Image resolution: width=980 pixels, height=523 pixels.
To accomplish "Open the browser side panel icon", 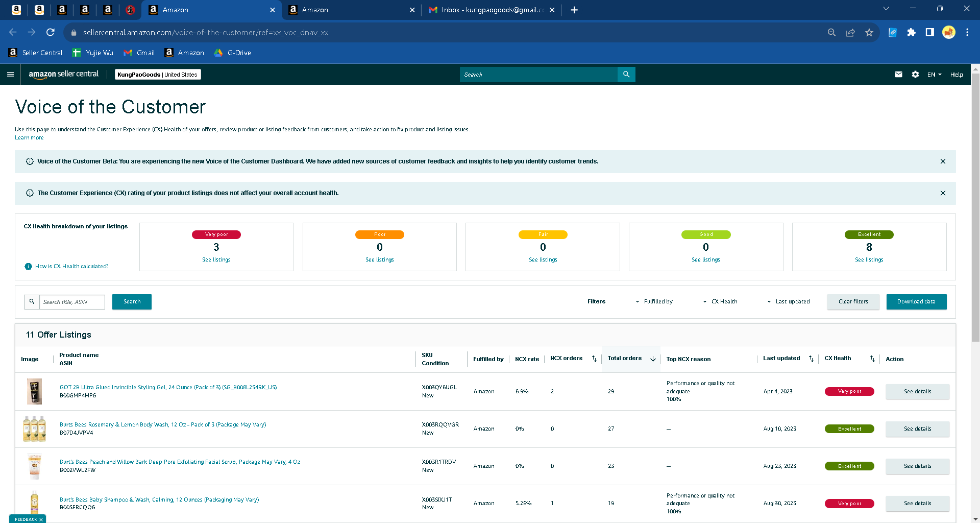I will click(x=929, y=33).
